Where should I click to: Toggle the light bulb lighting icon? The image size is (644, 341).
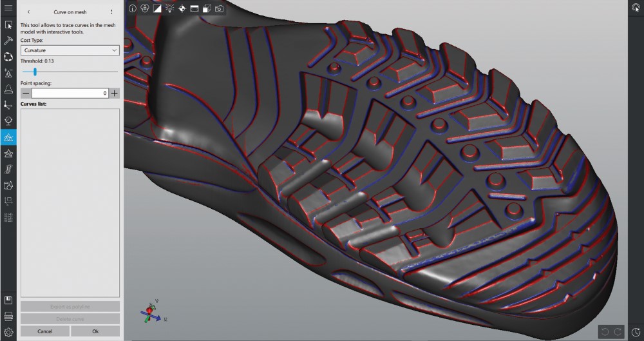click(x=169, y=8)
